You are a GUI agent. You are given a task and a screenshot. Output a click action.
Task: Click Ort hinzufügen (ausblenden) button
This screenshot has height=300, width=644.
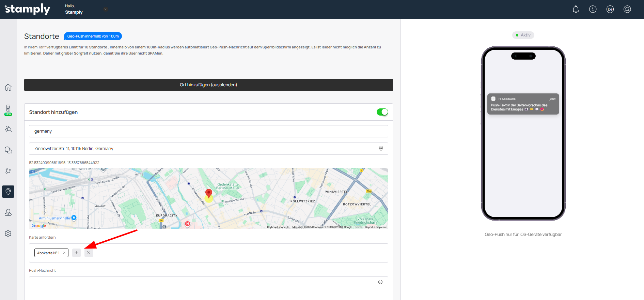[208, 85]
